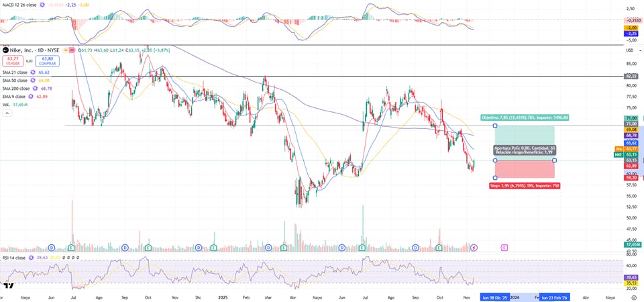Select the EMA 9 close indicator label
Screen dimensions: 644x302
click(15, 97)
